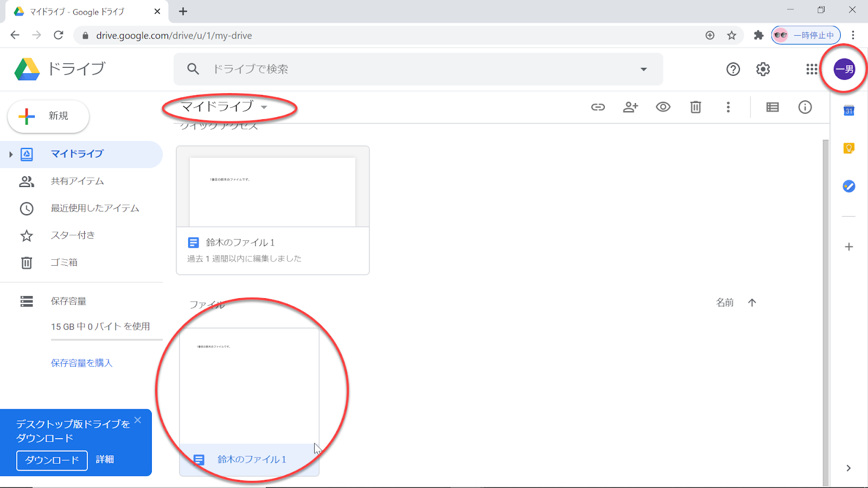Open a new browser tab
The width and height of the screenshot is (868, 488).
[x=183, y=11]
